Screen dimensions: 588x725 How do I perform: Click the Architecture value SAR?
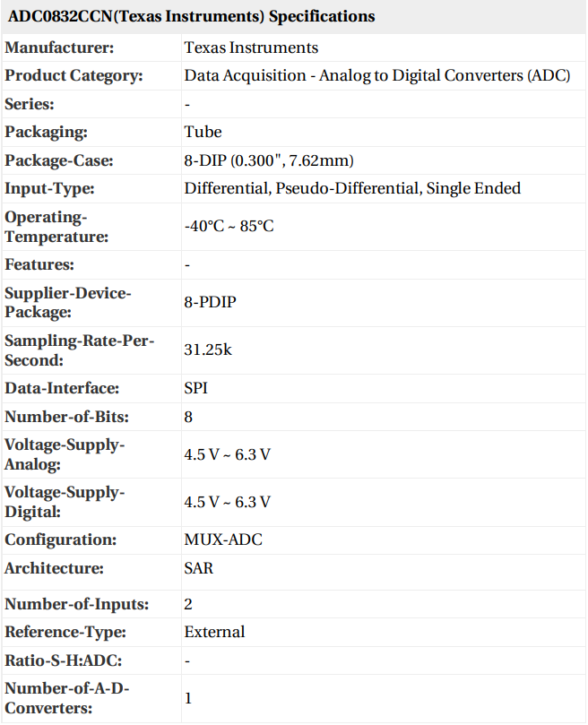[199, 568]
